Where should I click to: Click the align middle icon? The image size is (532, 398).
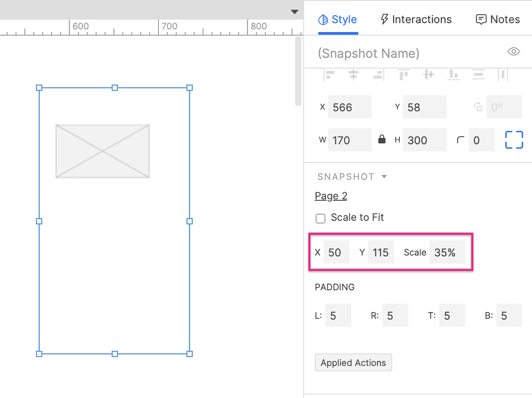(x=428, y=75)
